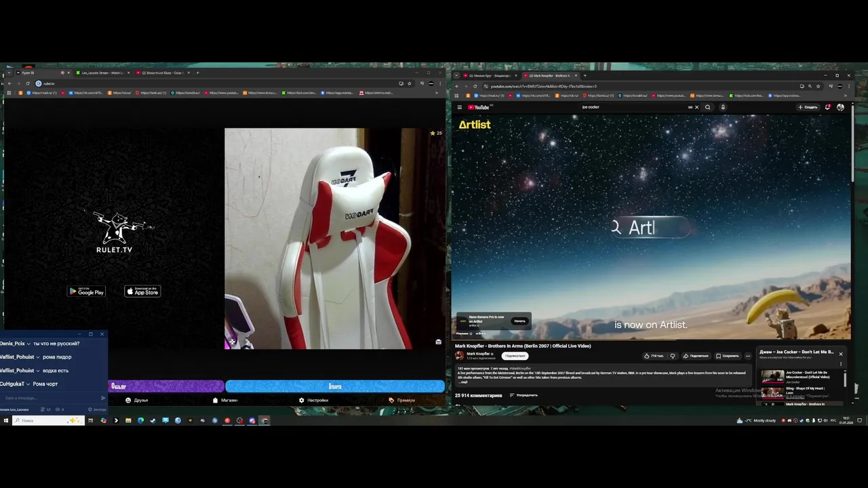This screenshot has height=488, width=868.
Task: Reload the rulet.tv browser page
Action: 28,83
